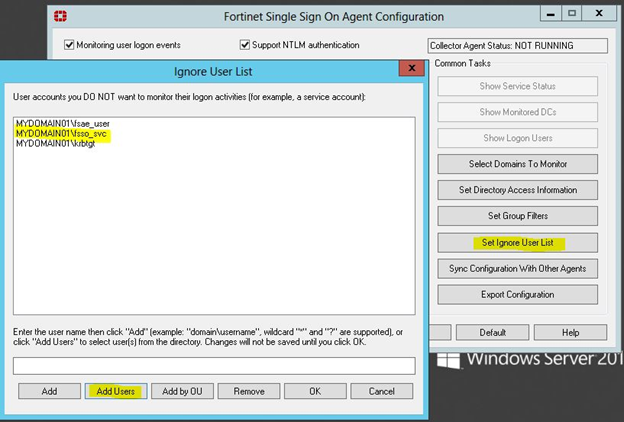Cancel the Ignore User List dialog

[x=382, y=391]
